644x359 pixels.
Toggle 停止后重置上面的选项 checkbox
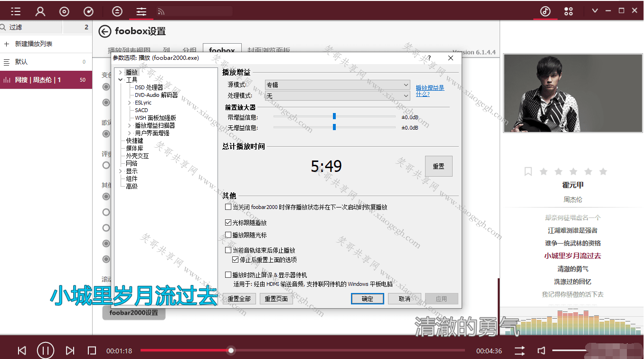[x=236, y=260]
